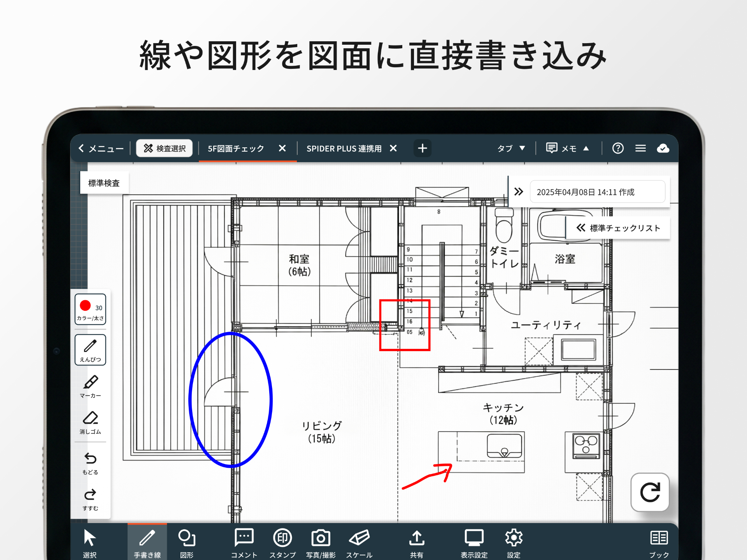Open the タブ dropdown

click(x=511, y=148)
